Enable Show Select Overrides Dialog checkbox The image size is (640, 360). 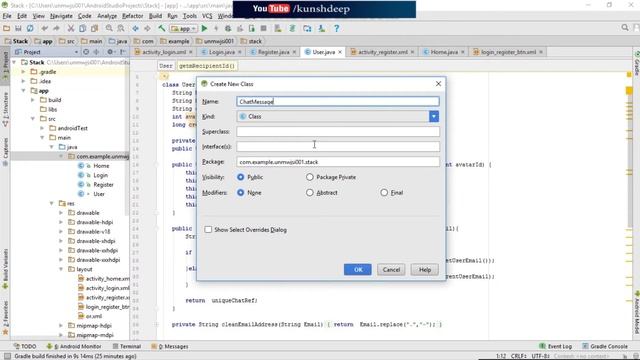click(x=208, y=230)
